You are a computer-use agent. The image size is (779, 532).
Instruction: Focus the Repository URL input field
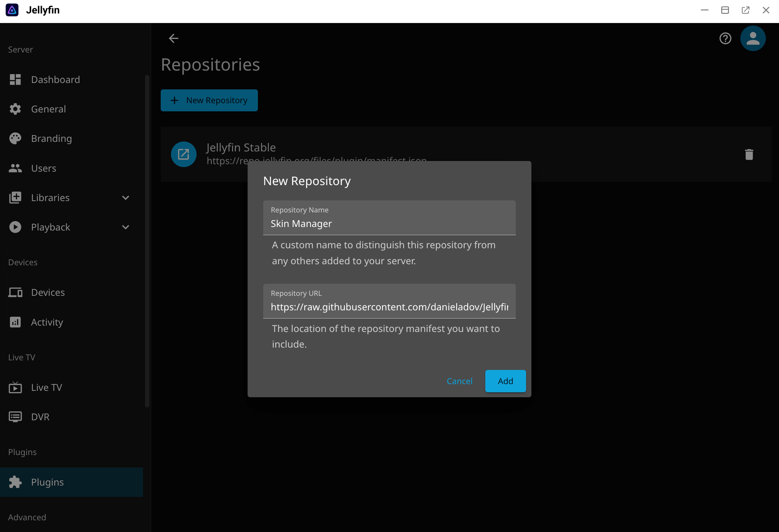click(389, 301)
